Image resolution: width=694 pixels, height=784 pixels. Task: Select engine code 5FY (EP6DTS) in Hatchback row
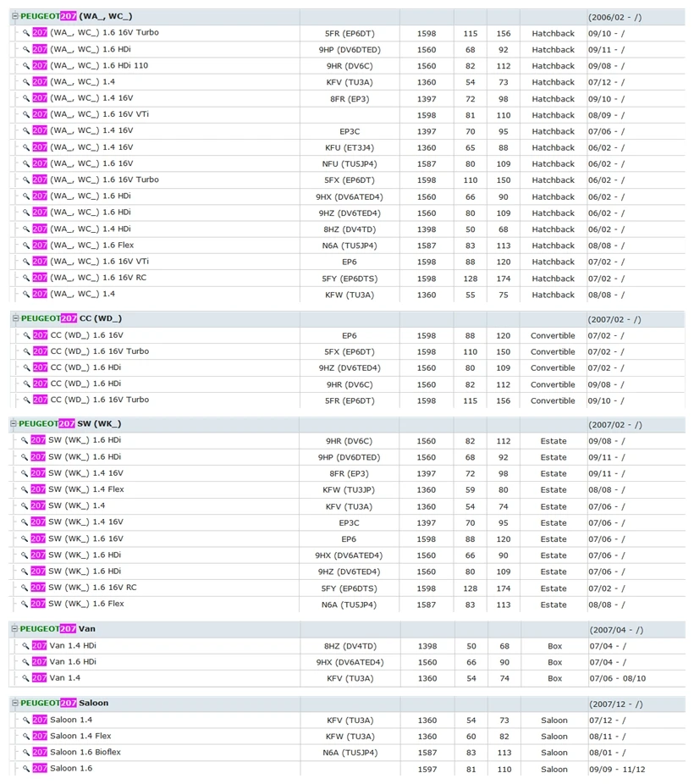(x=350, y=279)
